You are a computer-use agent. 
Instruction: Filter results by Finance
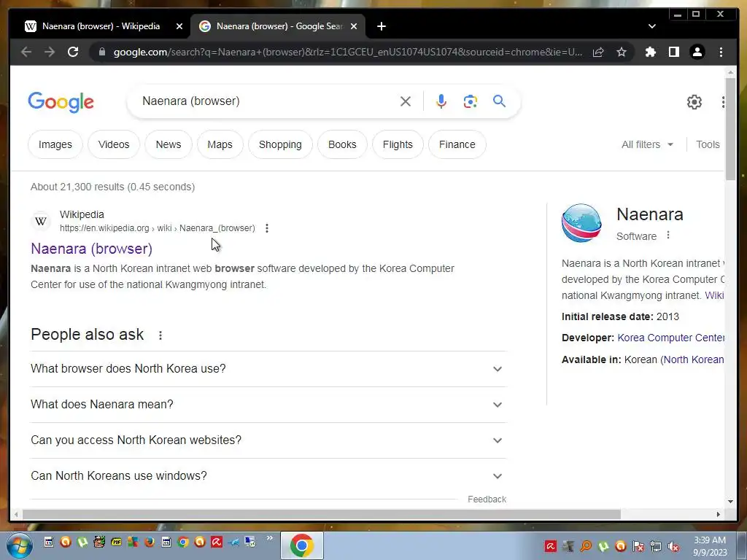coord(457,144)
